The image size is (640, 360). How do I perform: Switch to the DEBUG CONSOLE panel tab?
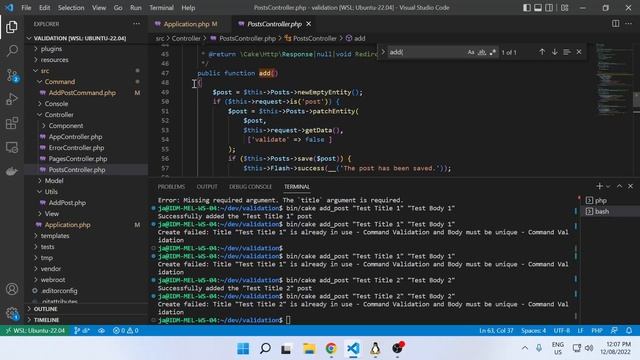(x=250, y=187)
